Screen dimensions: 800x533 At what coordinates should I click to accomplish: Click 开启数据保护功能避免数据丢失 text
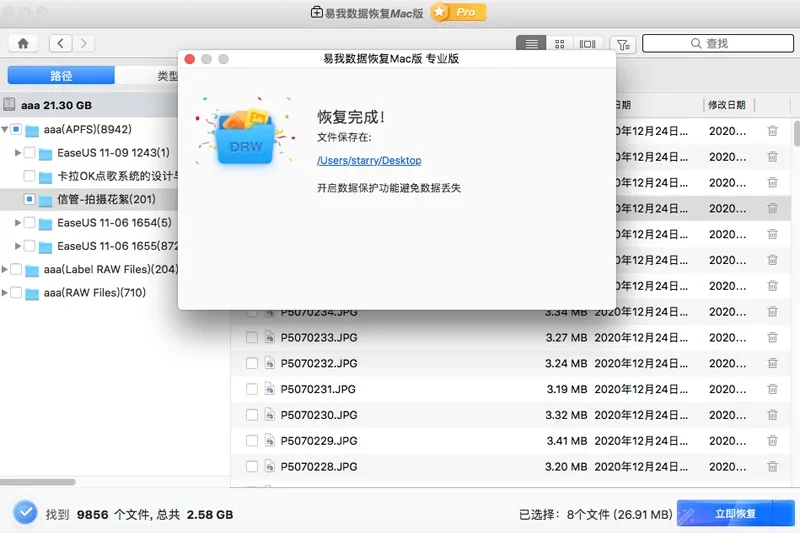[x=389, y=188]
